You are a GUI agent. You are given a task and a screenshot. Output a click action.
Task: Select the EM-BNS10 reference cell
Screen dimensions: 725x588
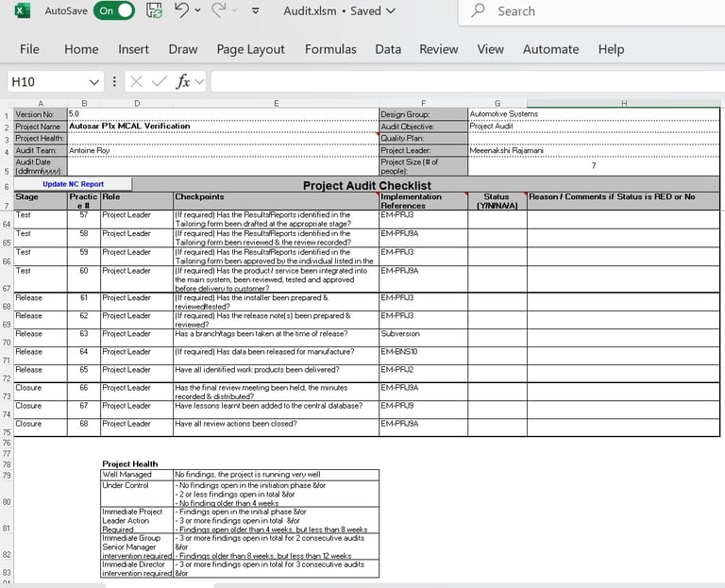coord(423,356)
